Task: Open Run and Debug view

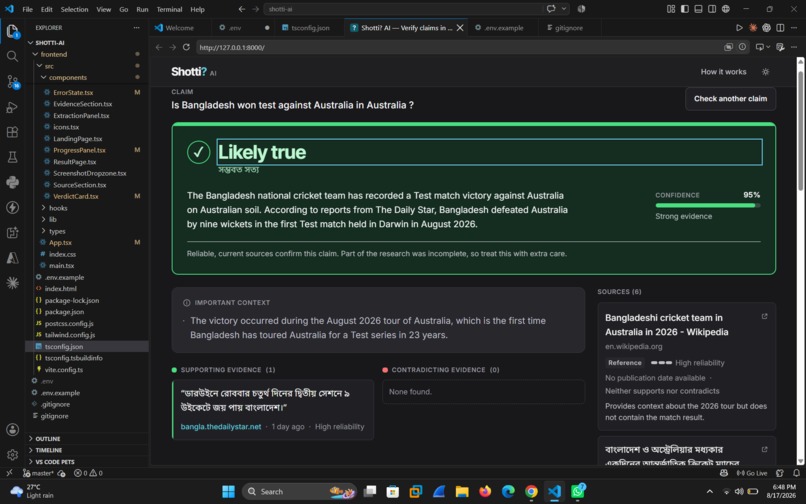Action: (x=12, y=107)
